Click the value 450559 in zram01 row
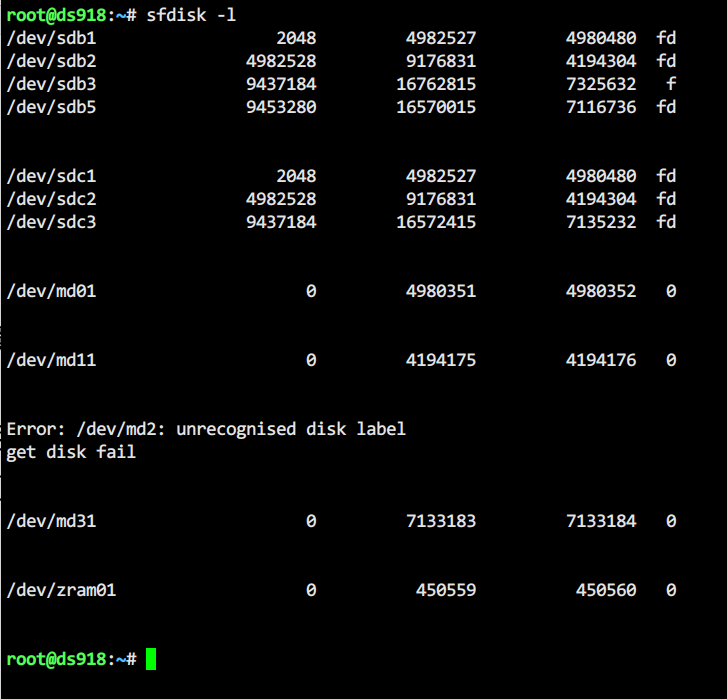Viewport: 727px width, 699px height. (x=446, y=591)
